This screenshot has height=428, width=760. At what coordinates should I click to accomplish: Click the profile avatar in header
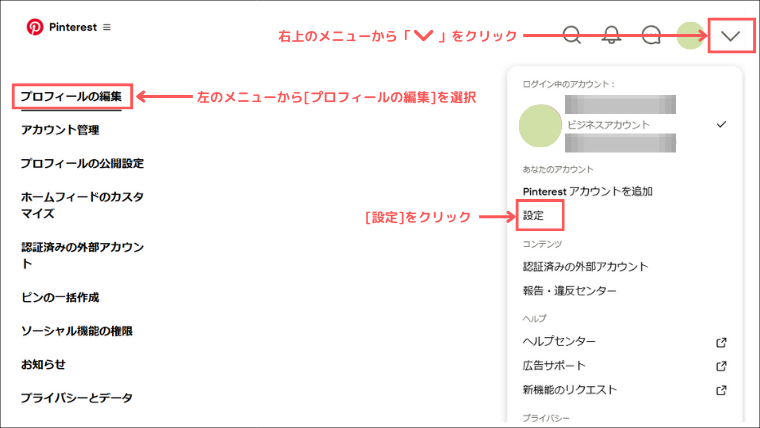coord(691,35)
